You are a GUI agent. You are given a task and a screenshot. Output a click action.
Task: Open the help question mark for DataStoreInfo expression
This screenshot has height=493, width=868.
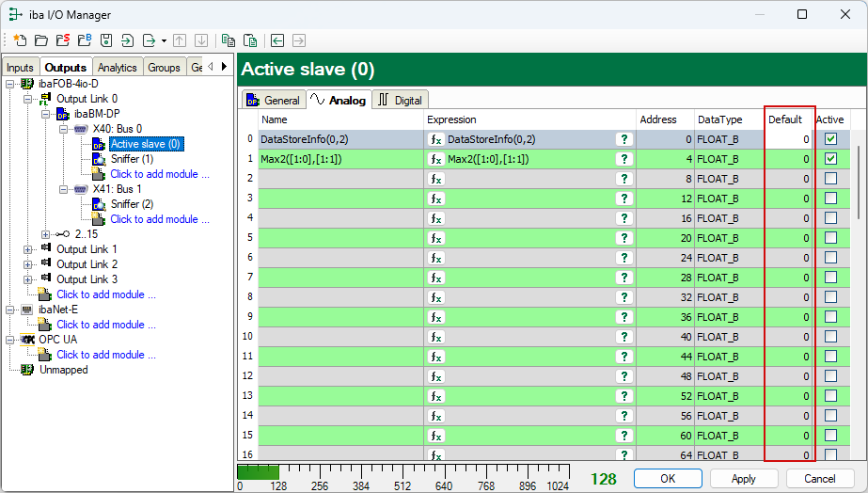623,139
